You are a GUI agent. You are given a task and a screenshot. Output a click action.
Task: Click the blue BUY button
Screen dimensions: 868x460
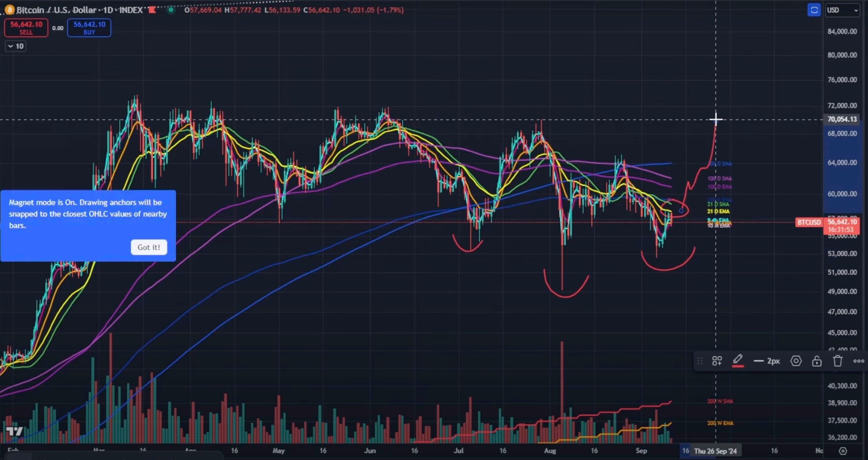click(89, 28)
